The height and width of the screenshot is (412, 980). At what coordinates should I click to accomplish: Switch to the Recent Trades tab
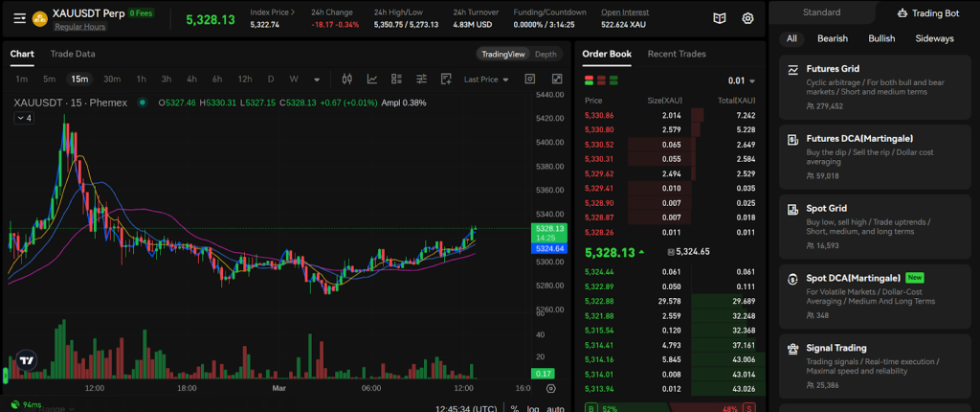[678, 54]
